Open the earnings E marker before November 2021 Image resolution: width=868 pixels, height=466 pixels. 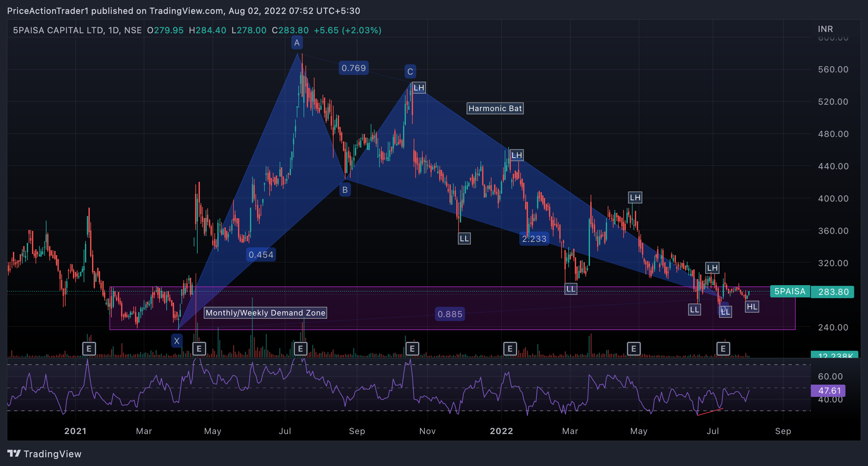coord(412,349)
